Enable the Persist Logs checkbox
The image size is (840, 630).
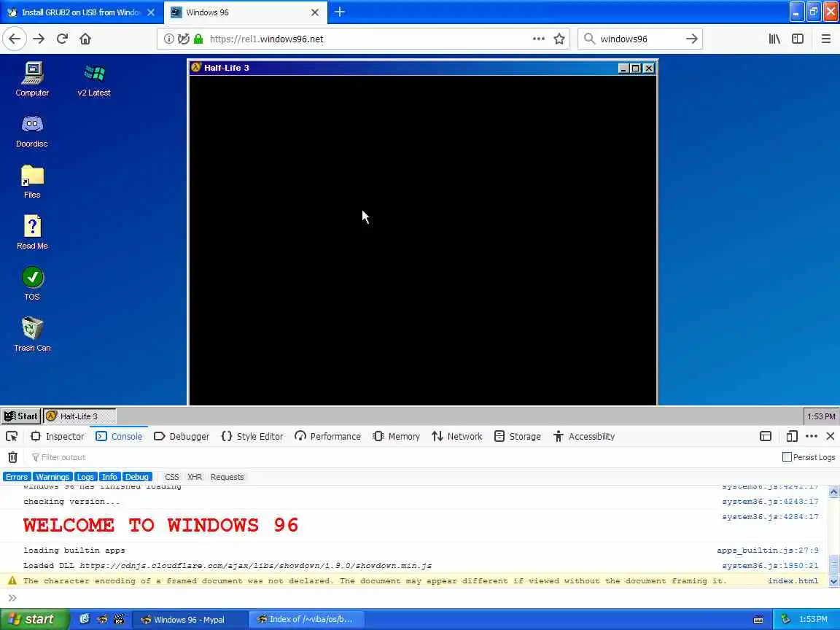click(x=787, y=457)
